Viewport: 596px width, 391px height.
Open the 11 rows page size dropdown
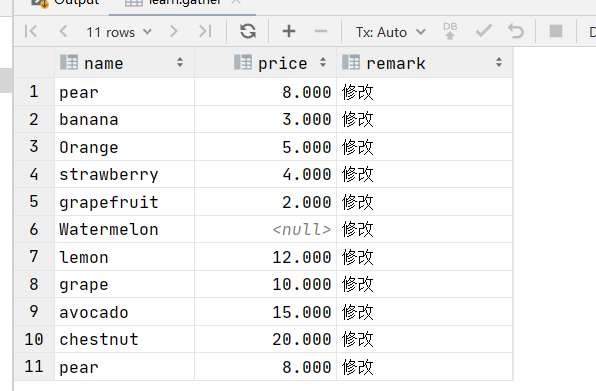[119, 32]
